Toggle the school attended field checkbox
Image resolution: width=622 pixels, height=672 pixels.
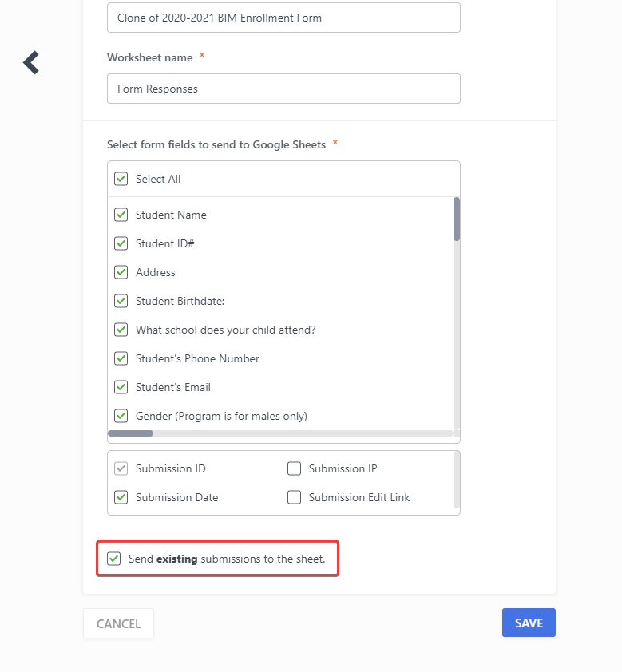(x=121, y=330)
